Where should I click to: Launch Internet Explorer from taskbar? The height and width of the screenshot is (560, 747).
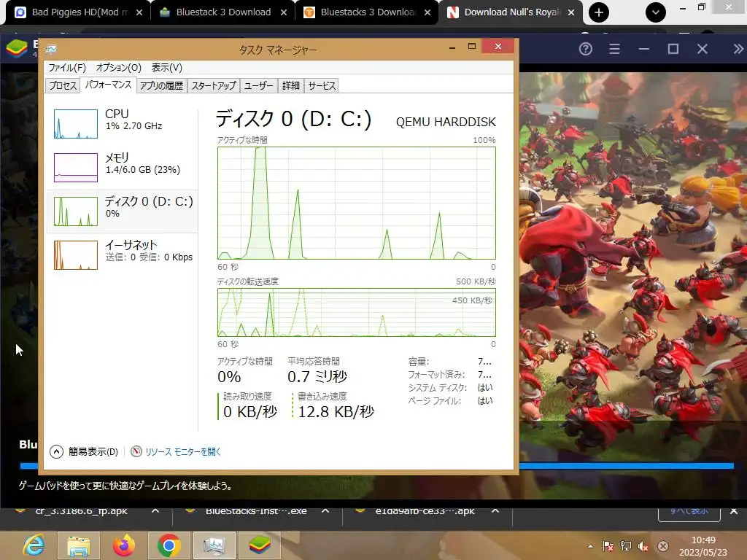pos(34,545)
